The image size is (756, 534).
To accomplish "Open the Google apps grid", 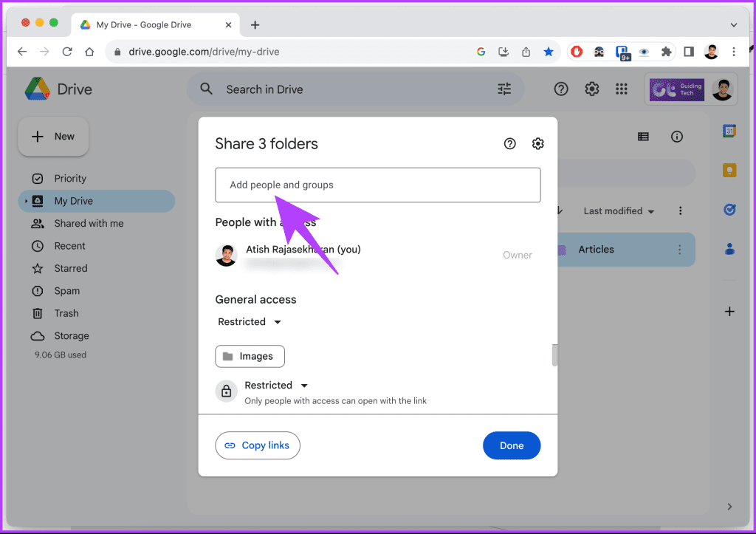I will 621,89.
